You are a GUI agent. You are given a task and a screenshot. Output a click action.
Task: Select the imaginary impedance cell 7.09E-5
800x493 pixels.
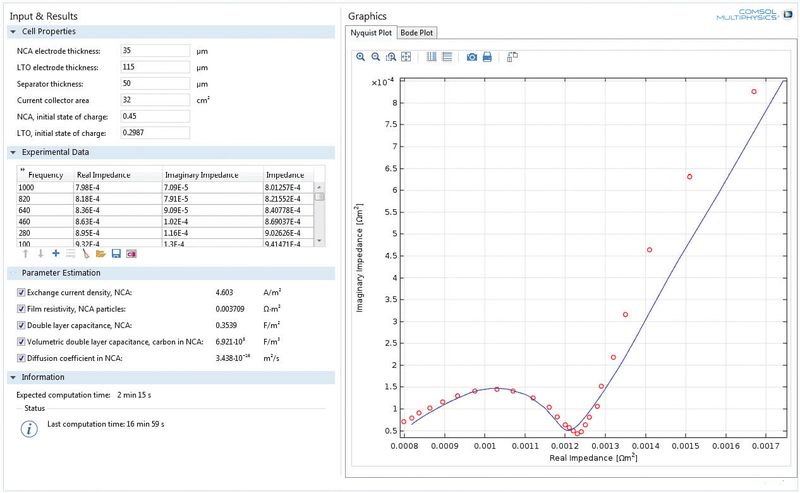pos(212,188)
